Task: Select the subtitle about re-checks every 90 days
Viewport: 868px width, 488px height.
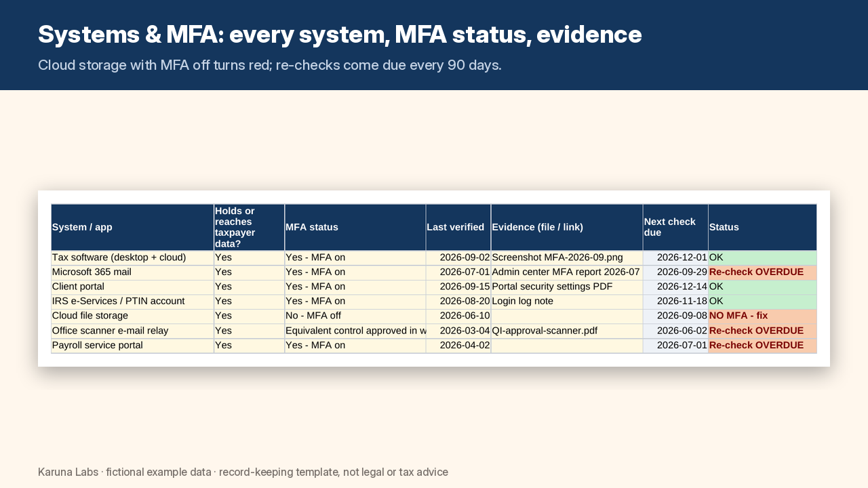Action: click(x=270, y=66)
